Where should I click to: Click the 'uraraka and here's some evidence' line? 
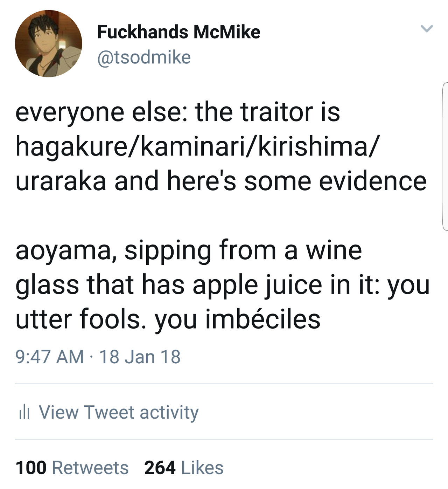pyautogui.click(x=220, y=181)
